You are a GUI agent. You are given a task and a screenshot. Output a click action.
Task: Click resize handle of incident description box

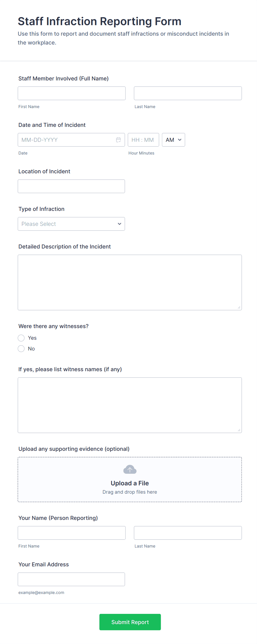coord(239,307)
